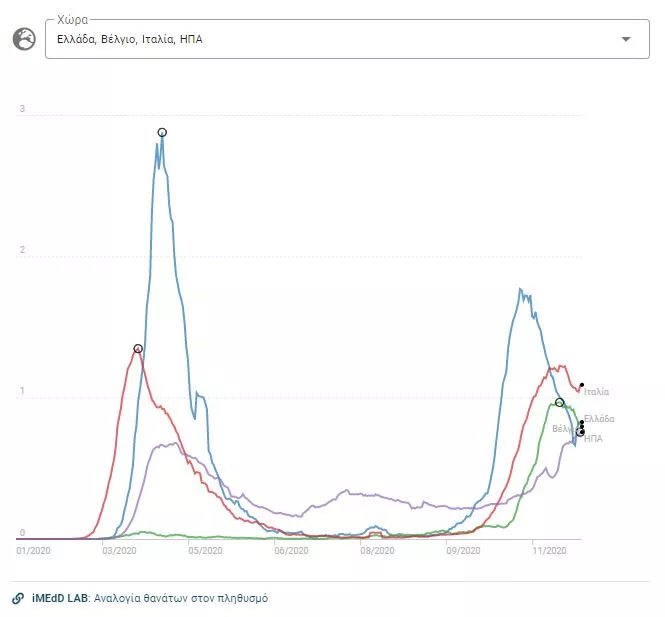Click the 08/2020 x-axis date label
Screen dimensions: 665x617
point(377,549)
